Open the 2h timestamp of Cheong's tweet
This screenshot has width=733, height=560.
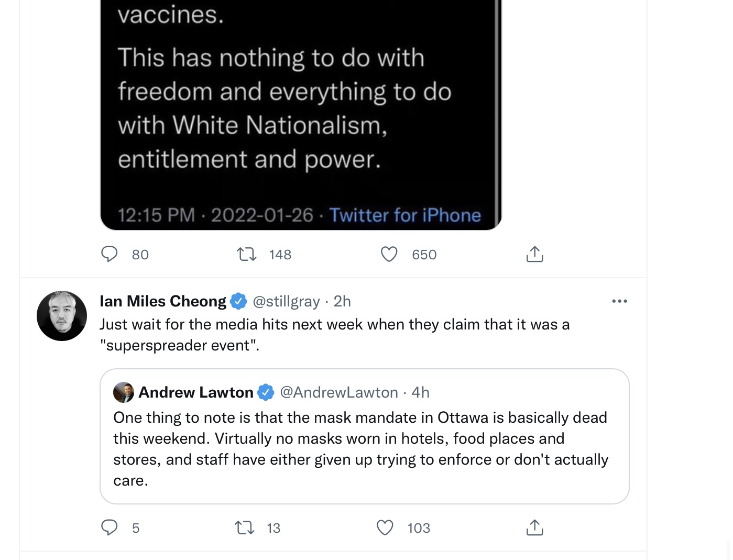click(342, 301)
